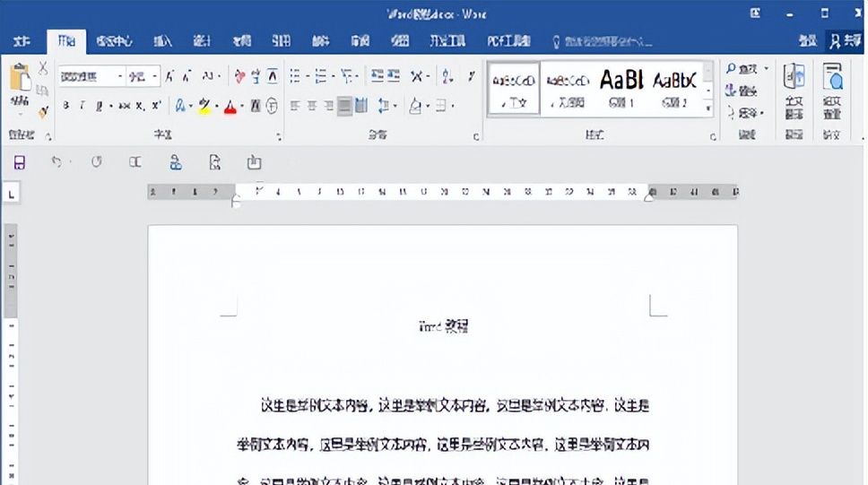Screen dimensions: 868x485
Task: Select the Format Painter brush
Action: pos(43,111)
